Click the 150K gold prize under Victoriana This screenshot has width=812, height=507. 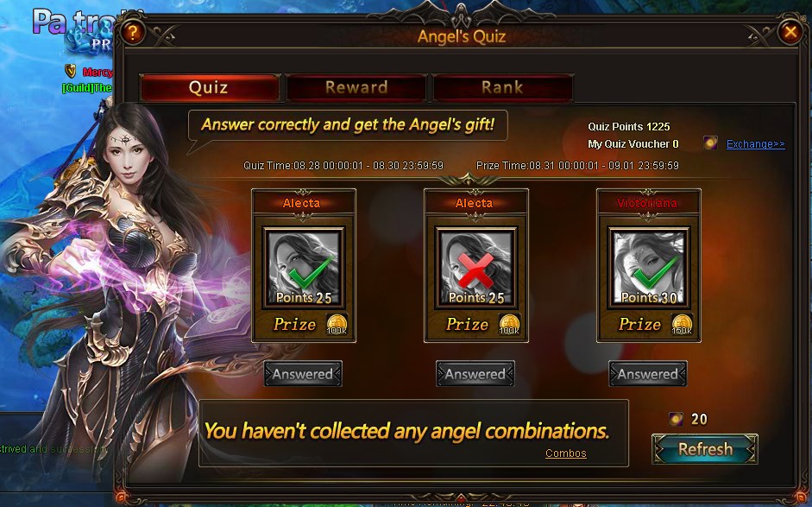click(682, 324)
